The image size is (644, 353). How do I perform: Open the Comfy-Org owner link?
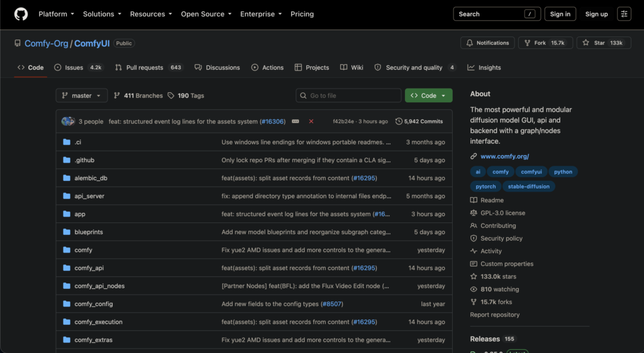tap(47, 43)
